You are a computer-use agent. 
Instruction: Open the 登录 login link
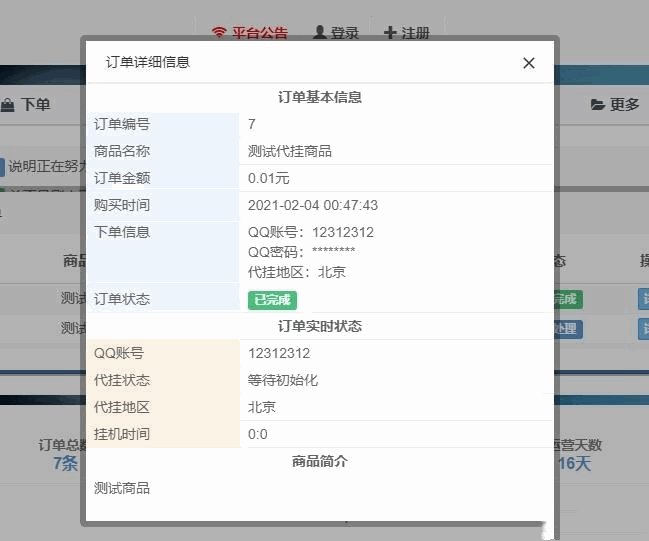[x=344, y=33]
